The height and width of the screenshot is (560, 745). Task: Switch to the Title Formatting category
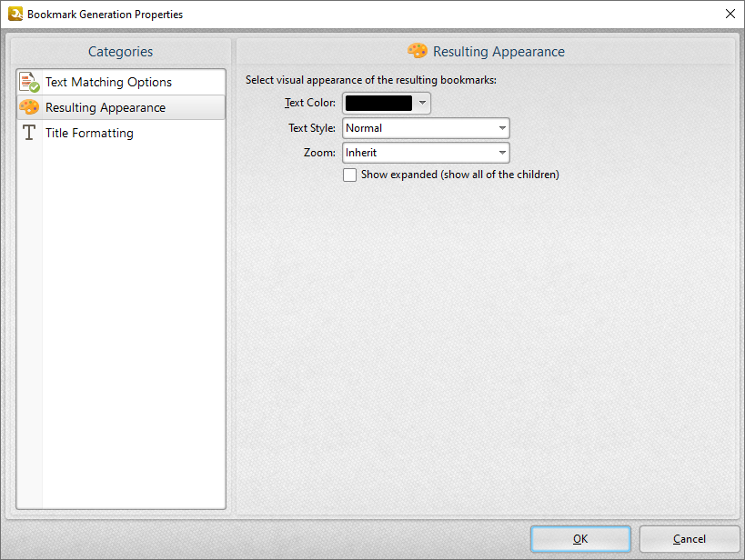pyautogui.click(x=89, y=133)
